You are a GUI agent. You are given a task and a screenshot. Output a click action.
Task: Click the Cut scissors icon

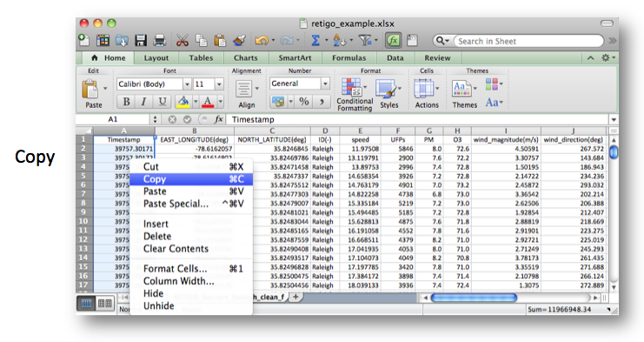pyautogui.click(x=183, y=40)
